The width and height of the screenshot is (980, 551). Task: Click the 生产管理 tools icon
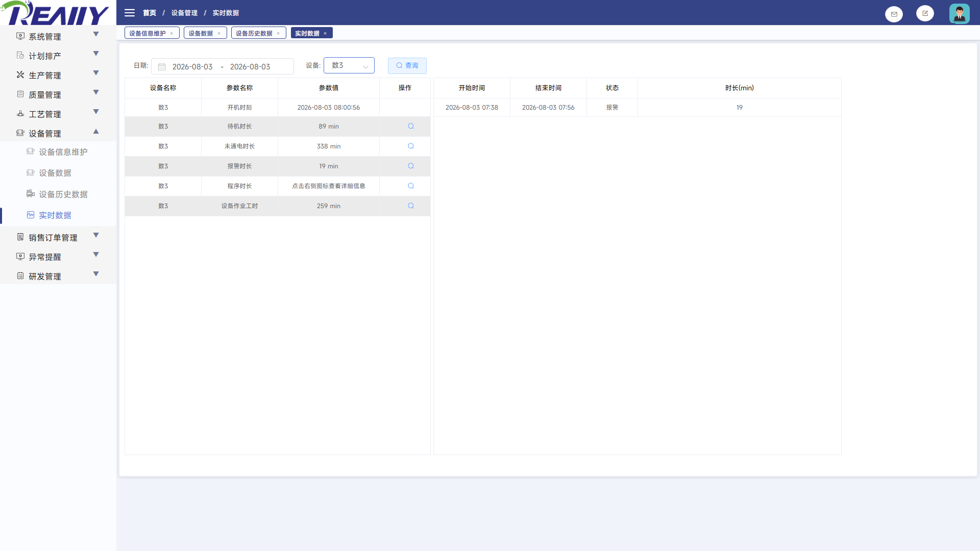tap(20, 74)
